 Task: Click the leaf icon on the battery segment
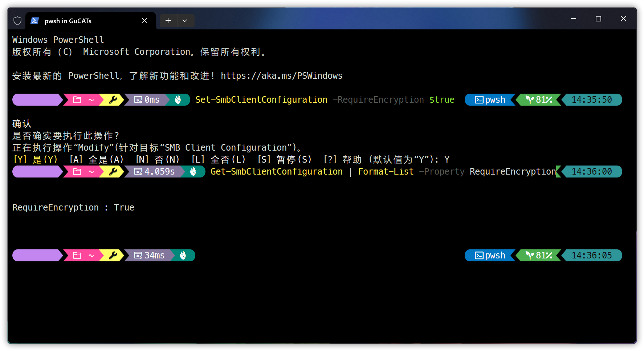(529, 99)
